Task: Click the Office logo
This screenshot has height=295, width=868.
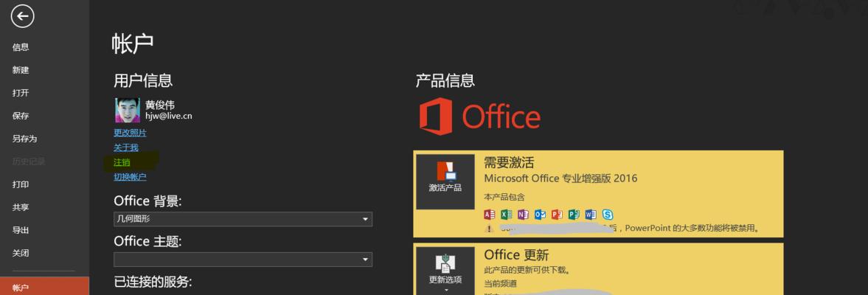Action: [x=479, y=117]
